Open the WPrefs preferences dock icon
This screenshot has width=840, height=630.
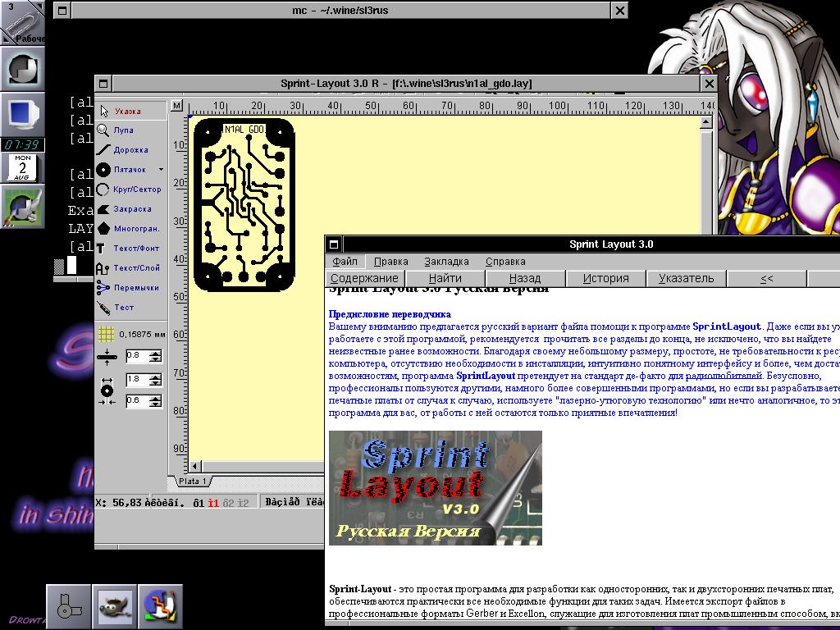[22, 206]
